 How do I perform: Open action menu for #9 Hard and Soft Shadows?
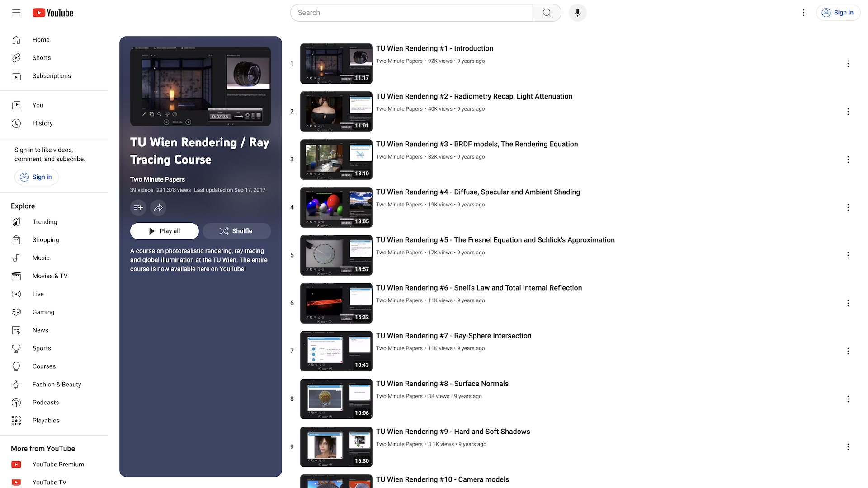[848, 447]
